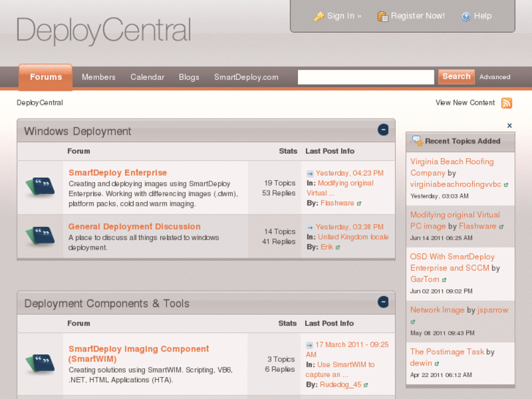This screenshot has width=532, height=399.
Task: Open the Network Image topic
Action: (x=437, y=310)
